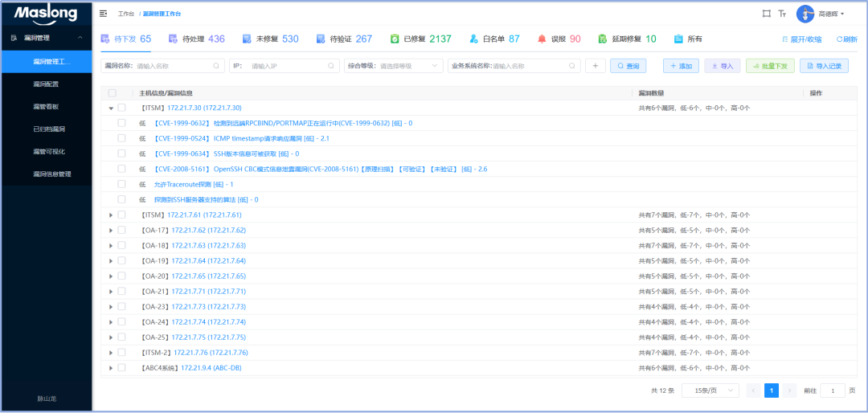The image size is (868, 413).
Task: Click the 导入记录 button
Action: tap(825, 66)
